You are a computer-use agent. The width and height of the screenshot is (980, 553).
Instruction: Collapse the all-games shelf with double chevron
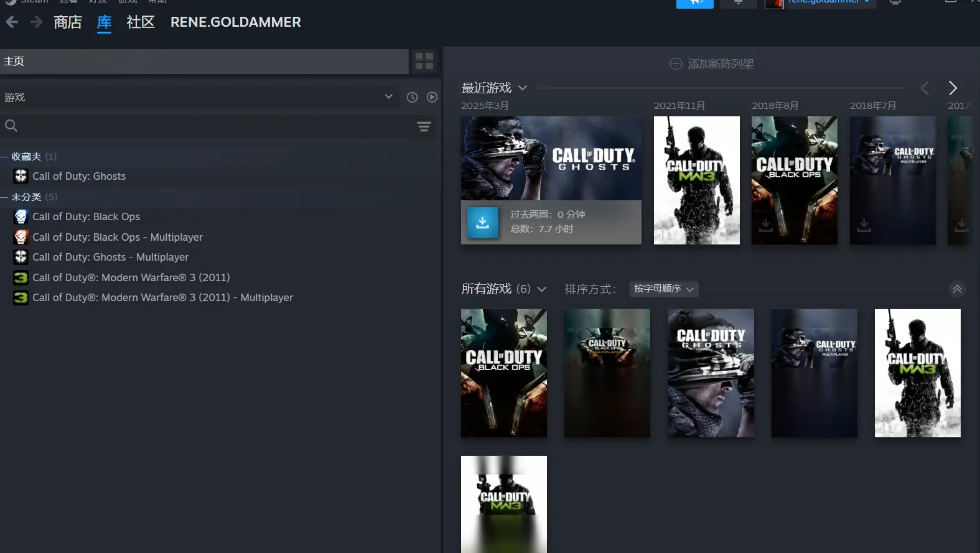(957, 289)
